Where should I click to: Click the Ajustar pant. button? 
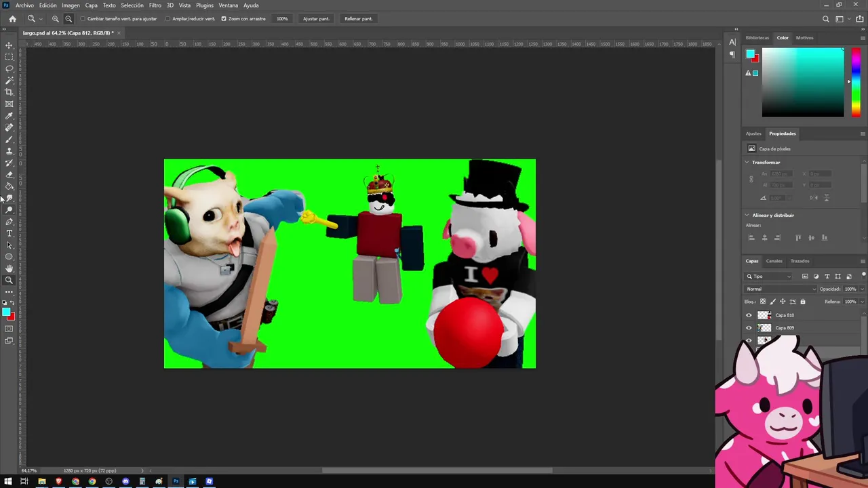coord(315,19)
